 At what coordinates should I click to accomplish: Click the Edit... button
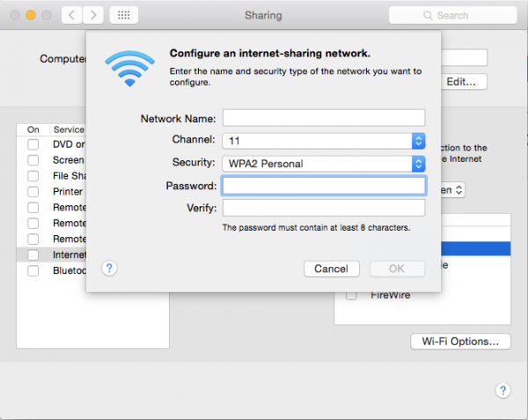click(x=462, y=81)
